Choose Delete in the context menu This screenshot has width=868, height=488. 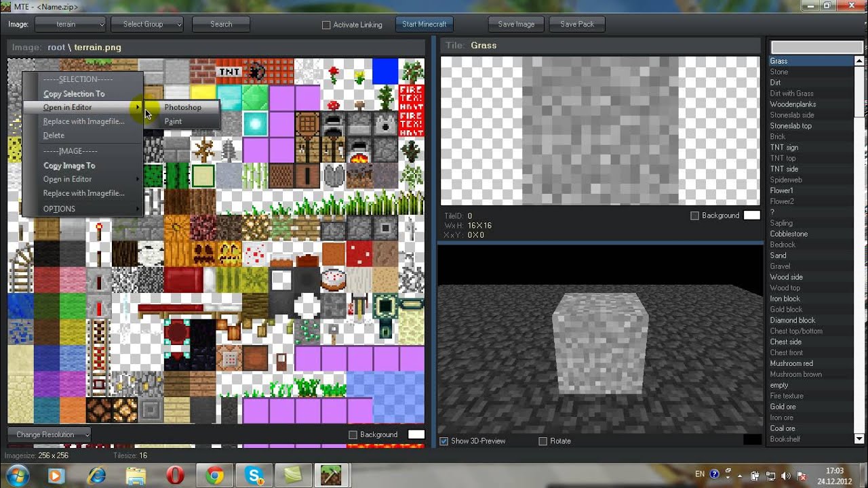[x=54, y=136]
